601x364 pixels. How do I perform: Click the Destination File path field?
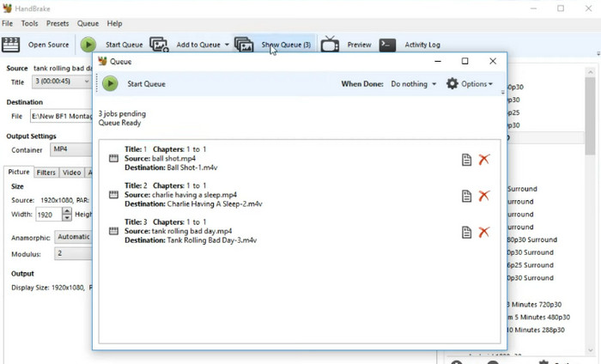[x=61, y=116]
